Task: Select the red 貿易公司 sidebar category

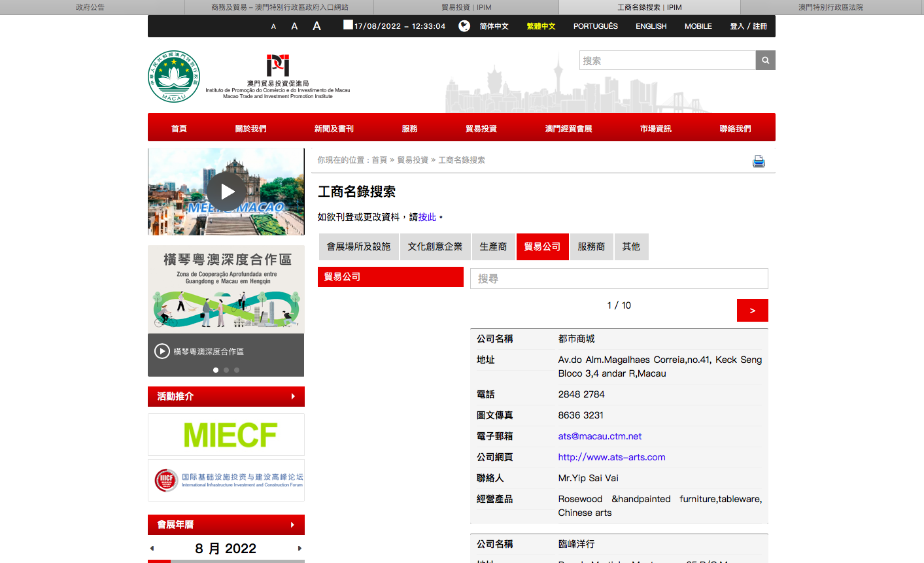Action: click(x=390, y=277)
